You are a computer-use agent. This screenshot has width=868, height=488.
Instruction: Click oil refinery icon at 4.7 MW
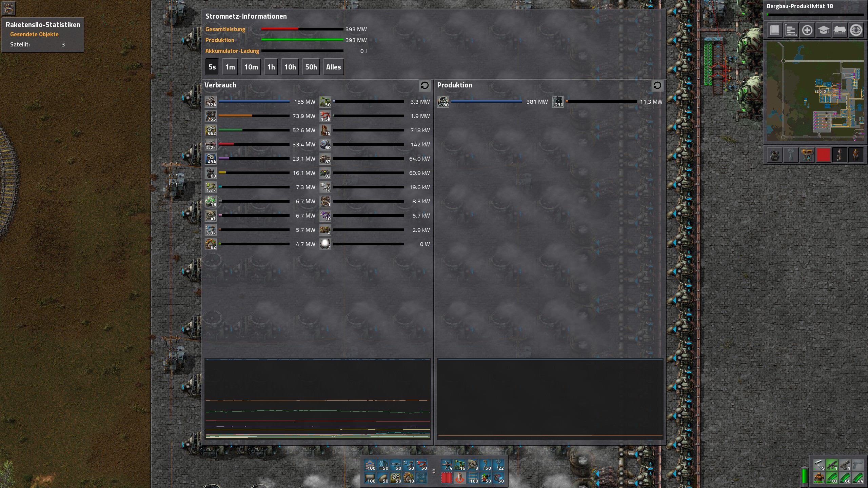211,244
